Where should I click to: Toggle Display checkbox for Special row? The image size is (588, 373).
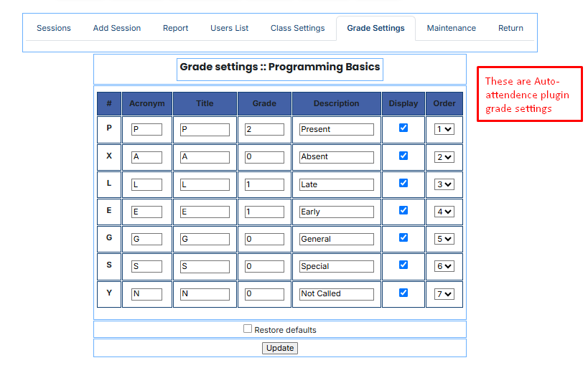click(x=403, y=265)
